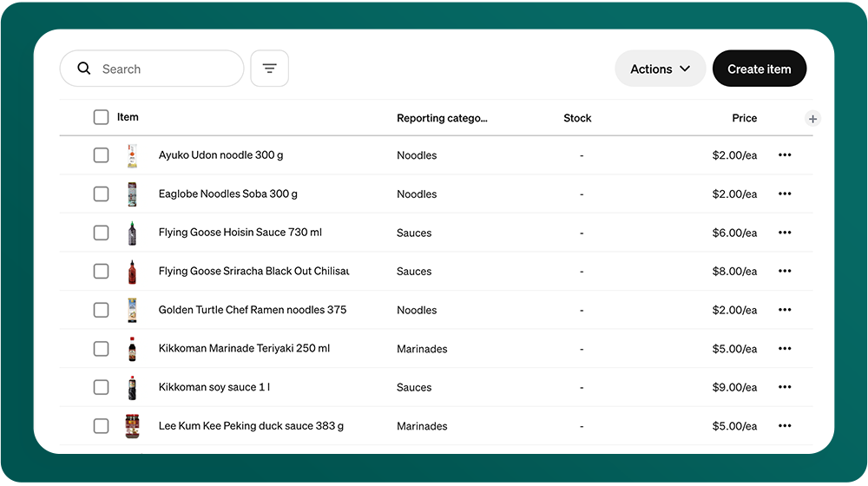Open Kikkoman soy sauce 1 l item

click(x=214, y=387)
